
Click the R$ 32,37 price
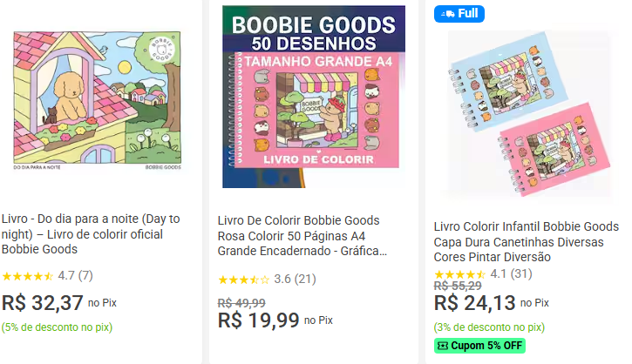43,302
